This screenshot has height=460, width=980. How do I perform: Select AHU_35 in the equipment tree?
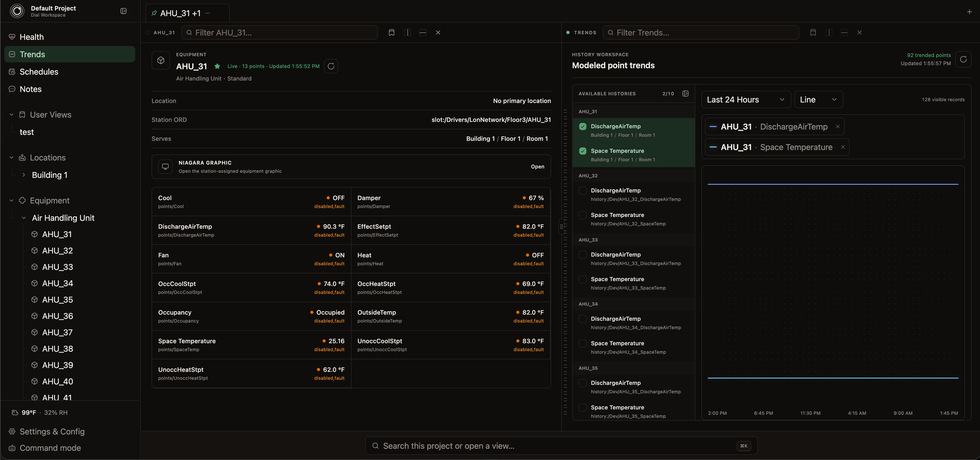pos(58,300)
